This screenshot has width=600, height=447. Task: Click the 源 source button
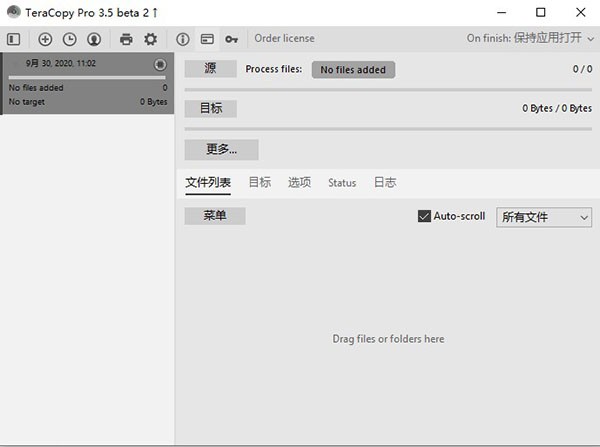[x=210, y=69]
